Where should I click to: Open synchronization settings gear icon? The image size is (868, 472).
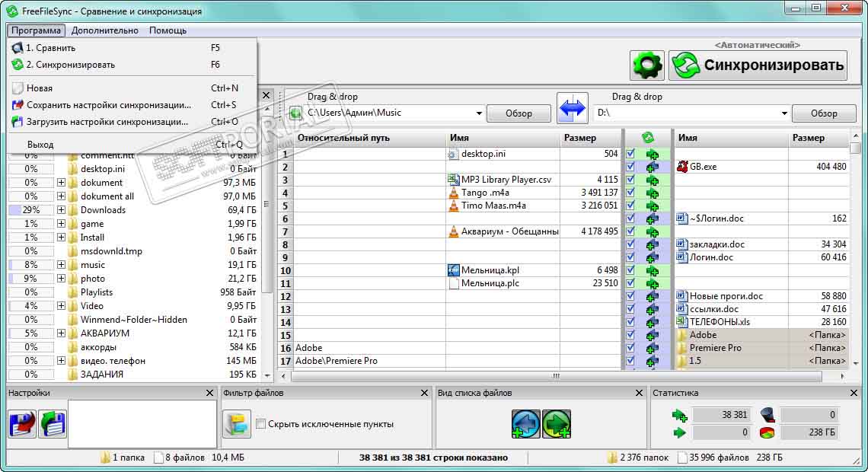coord(646,65)
